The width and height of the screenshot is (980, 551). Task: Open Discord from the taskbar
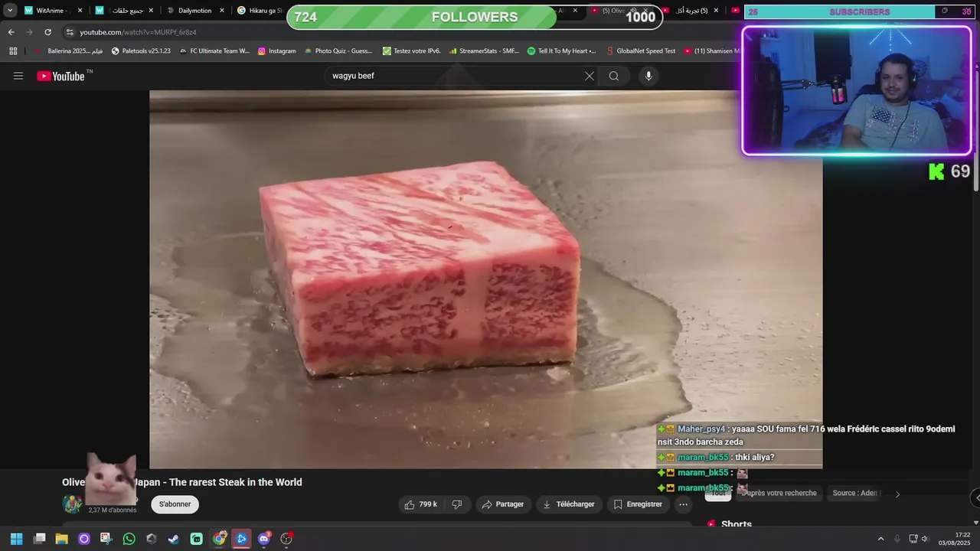point(264,539)
